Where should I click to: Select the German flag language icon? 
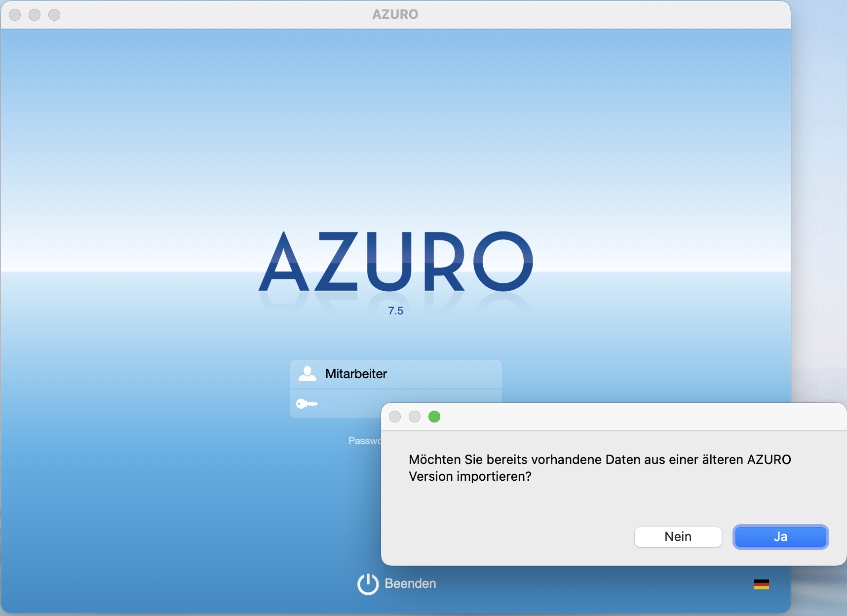tap(762, 584)
